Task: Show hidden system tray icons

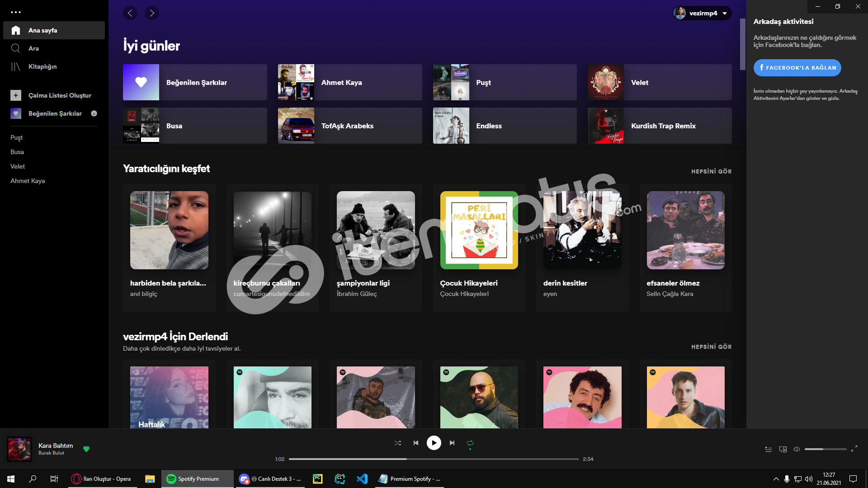Action: pos(776,479)
